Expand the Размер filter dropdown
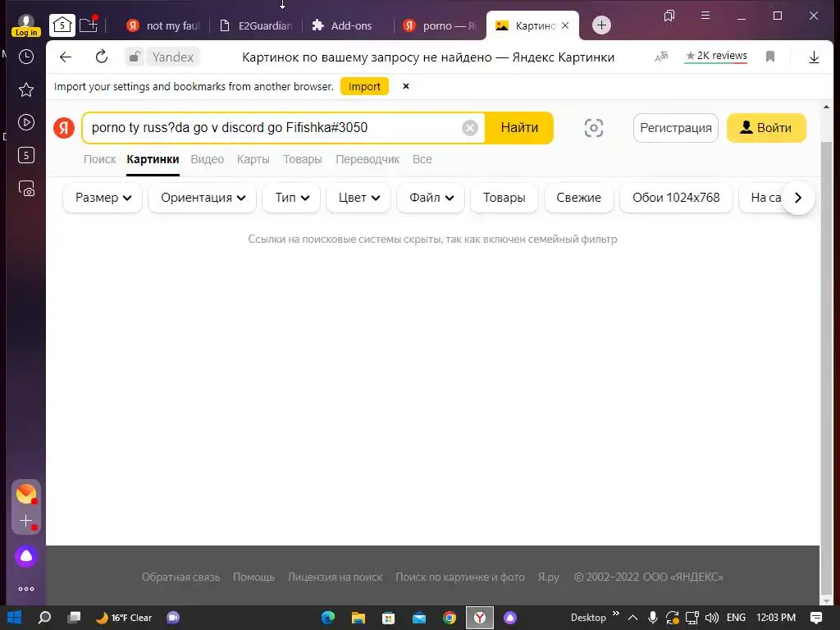The height and width of the screenshot is (630, 840). tap(103, 198)
